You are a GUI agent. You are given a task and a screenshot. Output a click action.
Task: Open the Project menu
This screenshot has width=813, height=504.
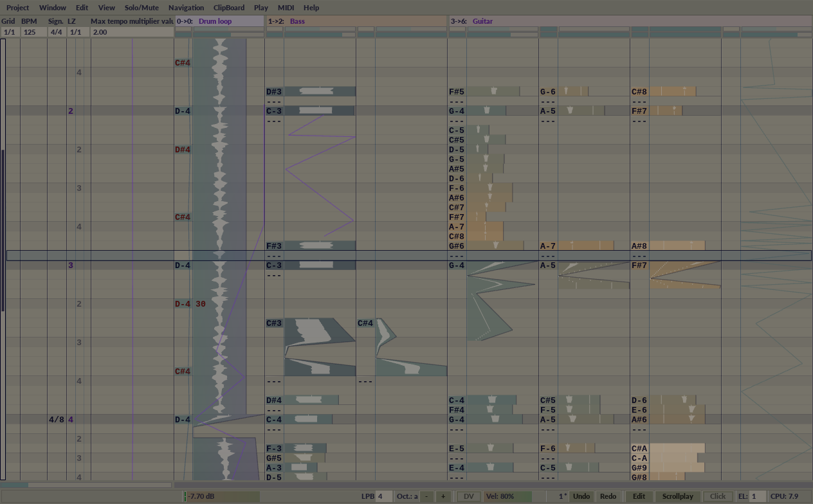[x=17, y=8]
